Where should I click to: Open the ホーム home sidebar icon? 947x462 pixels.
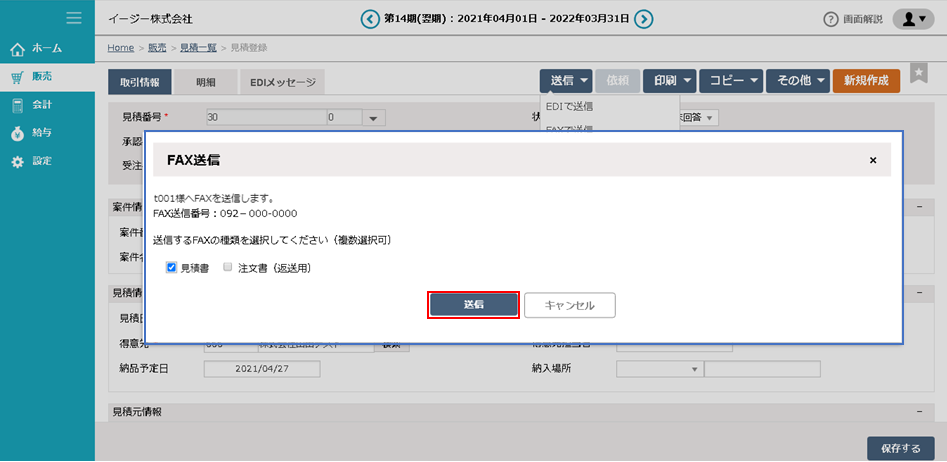pos(17,48)
